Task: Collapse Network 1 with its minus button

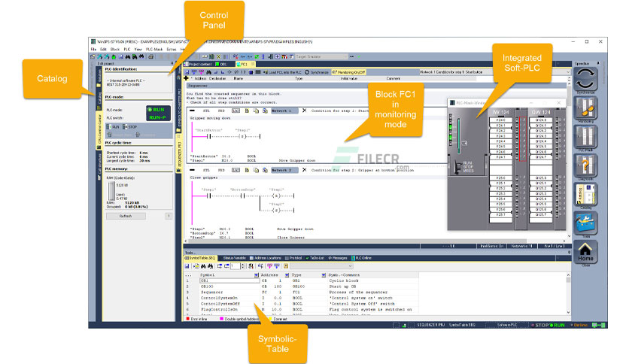Action: [x=193, y=111]
